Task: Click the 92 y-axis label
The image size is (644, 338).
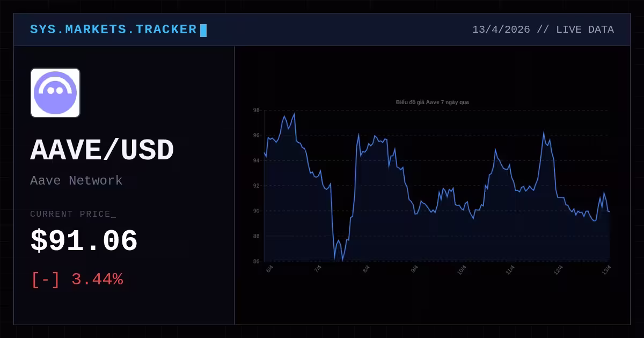Action: point(256,186)
